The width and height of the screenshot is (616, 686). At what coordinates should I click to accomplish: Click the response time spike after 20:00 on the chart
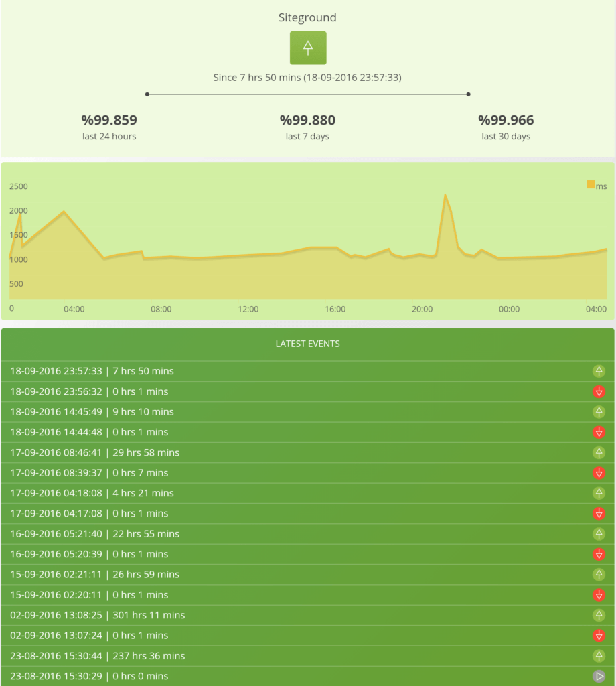(x=445, y=195)
